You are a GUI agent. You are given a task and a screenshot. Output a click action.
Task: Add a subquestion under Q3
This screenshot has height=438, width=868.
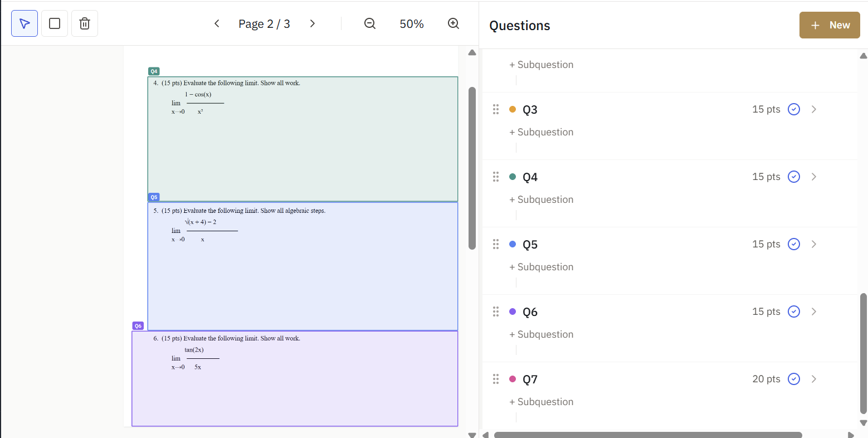(541, 132)
